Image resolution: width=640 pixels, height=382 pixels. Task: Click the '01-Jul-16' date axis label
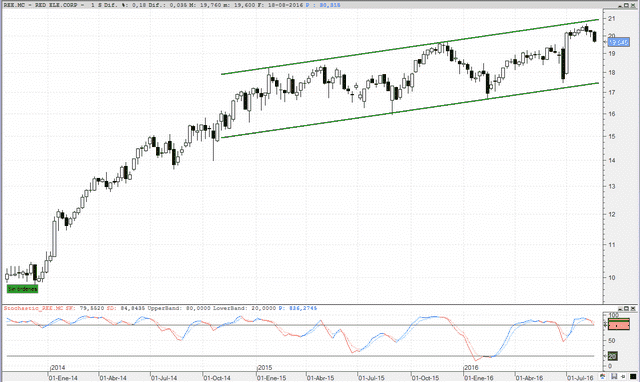pos(580,378)
